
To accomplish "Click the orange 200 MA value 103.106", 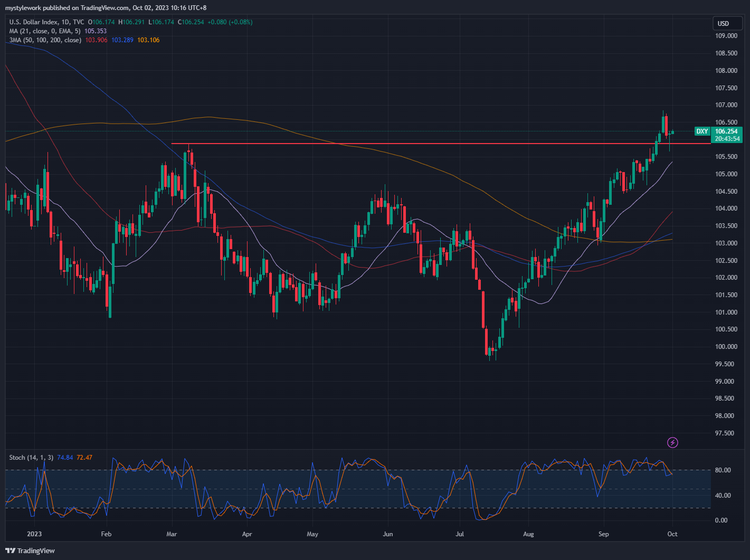I will (148, 40).
